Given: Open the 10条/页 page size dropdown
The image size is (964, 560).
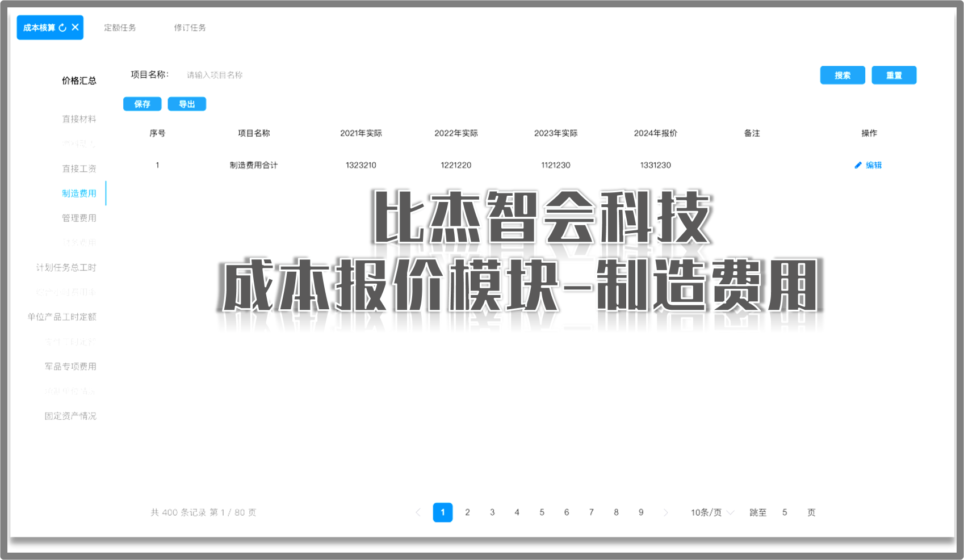Looking at the screenshot, I should (x=712, y=512).
